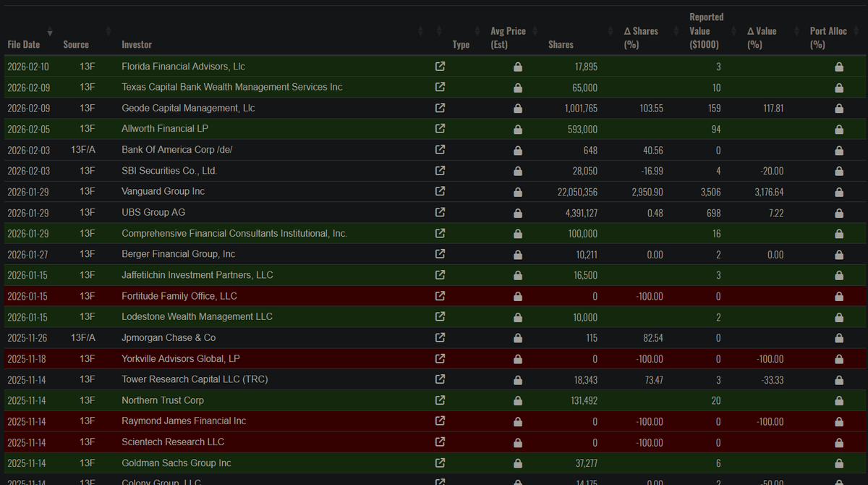868x485 pixels.
Task: Open Lodestone Wealth Management LLC link
Action: 197,317
